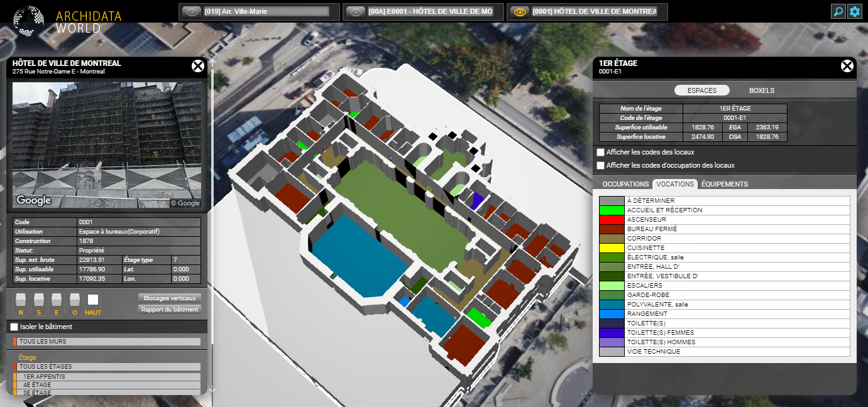The width and height of the screenshot is (868, 407).
Task: Click scroll-up arrow of building panel
Action: [x=212, y=63]
